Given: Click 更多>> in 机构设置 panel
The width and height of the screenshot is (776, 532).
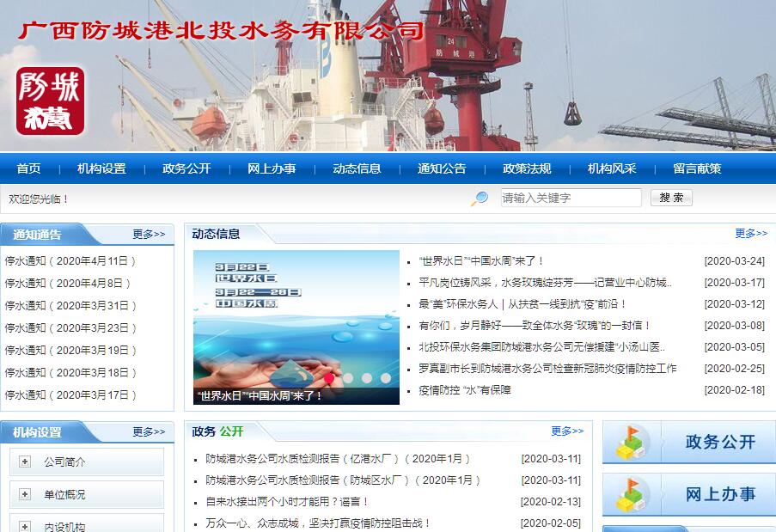Looking at the screenshot, I should (x=149, y=432).
